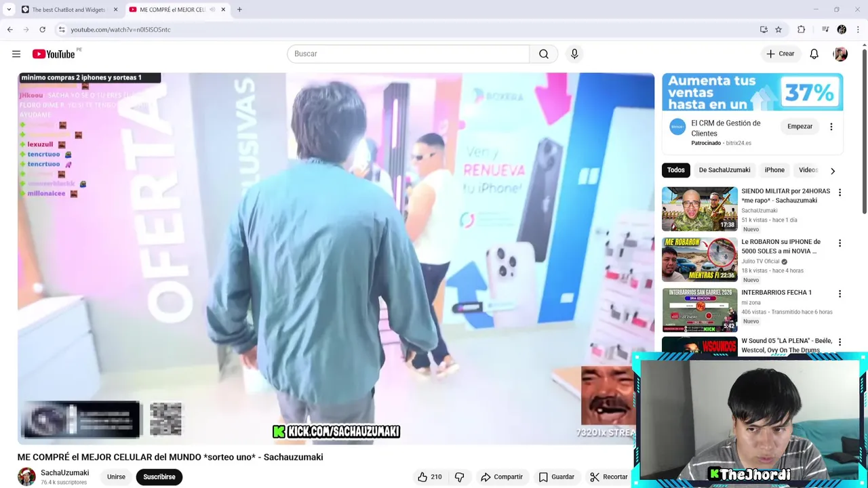Open browser extensions puzzle icon
Screen dimensions: 868x488
(802, 29)
